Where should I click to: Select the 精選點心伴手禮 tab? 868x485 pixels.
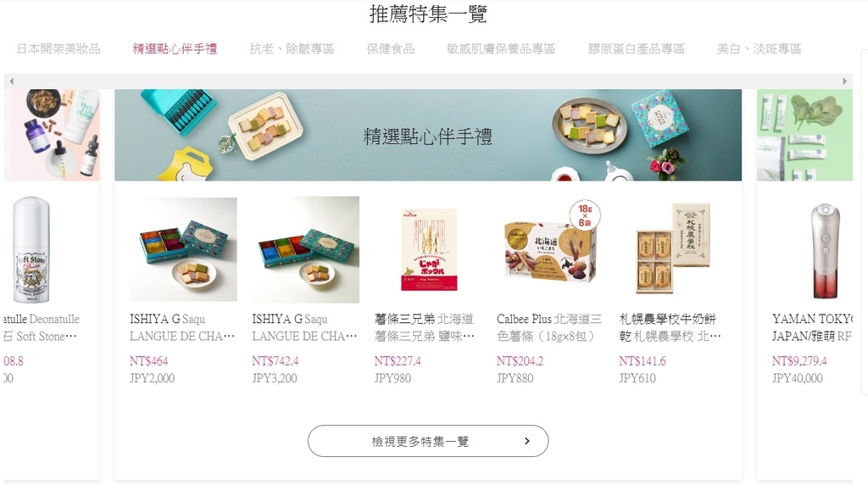point(175,48)
